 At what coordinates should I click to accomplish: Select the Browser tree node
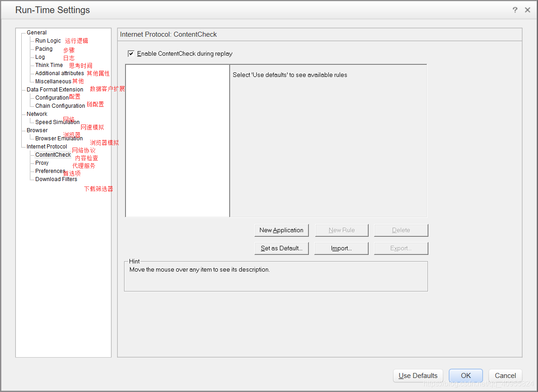[x=38, y=130]
